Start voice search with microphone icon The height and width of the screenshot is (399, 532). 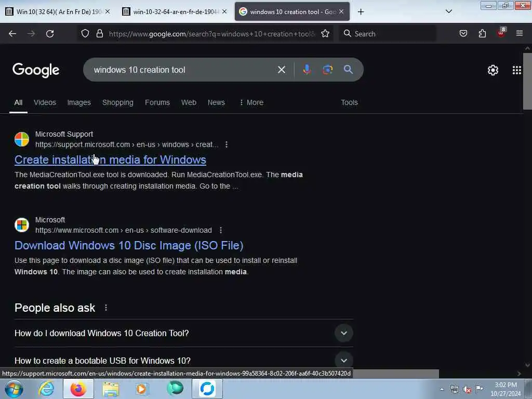[x=307, y=70]
